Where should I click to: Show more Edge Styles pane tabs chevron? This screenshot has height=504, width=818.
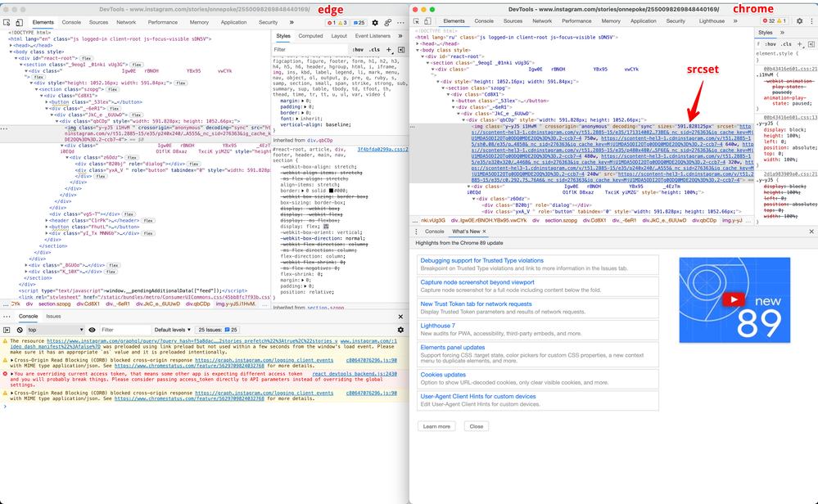(x=400, y=36)
